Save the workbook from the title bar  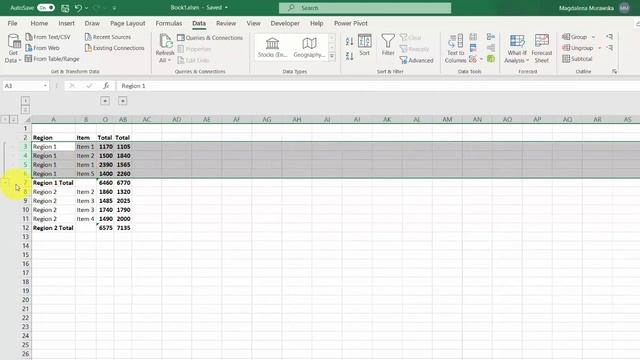click(x=65, y=8)
